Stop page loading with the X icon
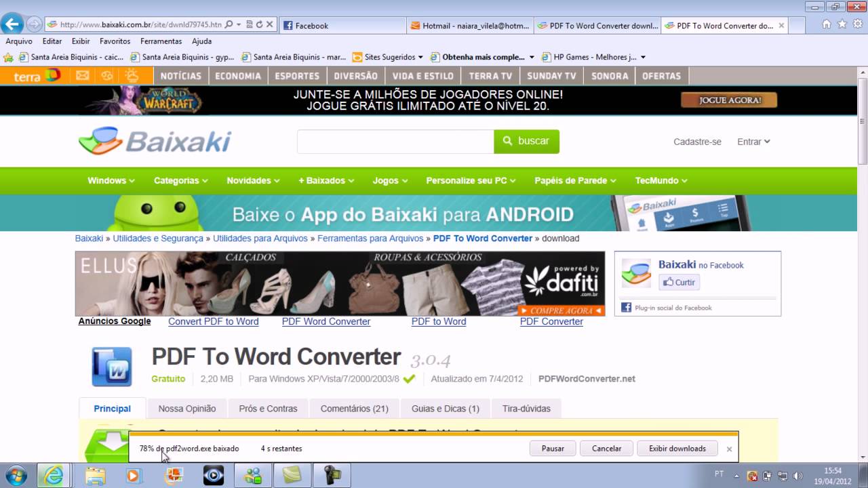The image size is (868, 488). point(269,24)
